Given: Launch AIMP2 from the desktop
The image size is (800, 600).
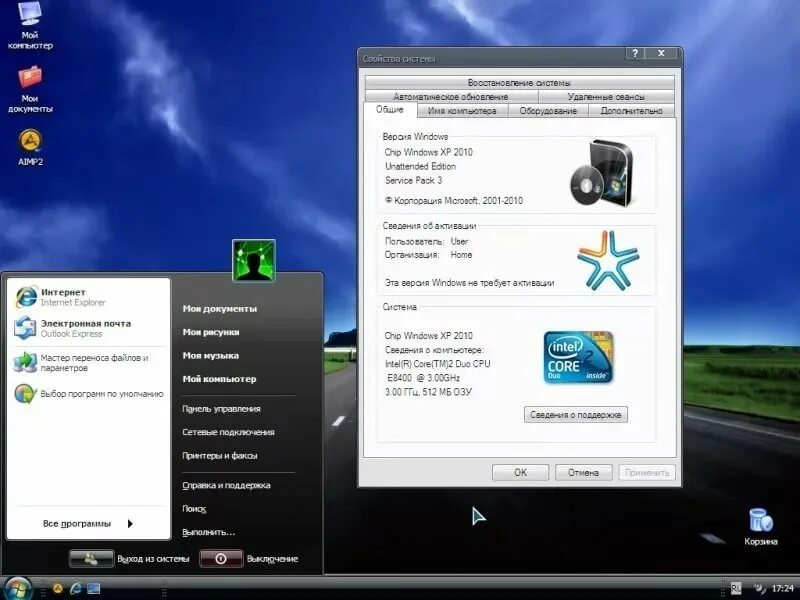Looking at the screenshot, I should [x=30, y=148].
